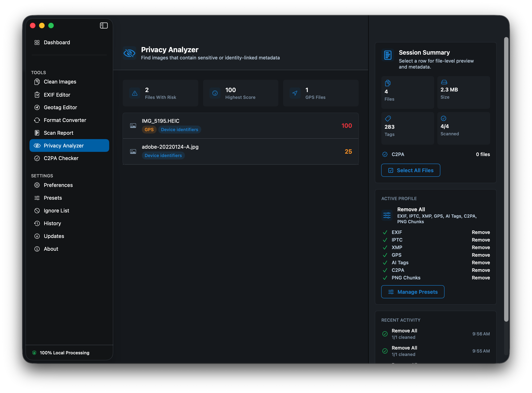Click the Clean Images icon
The height and width of the screenshot is (393, 532).
pos(37,82)
